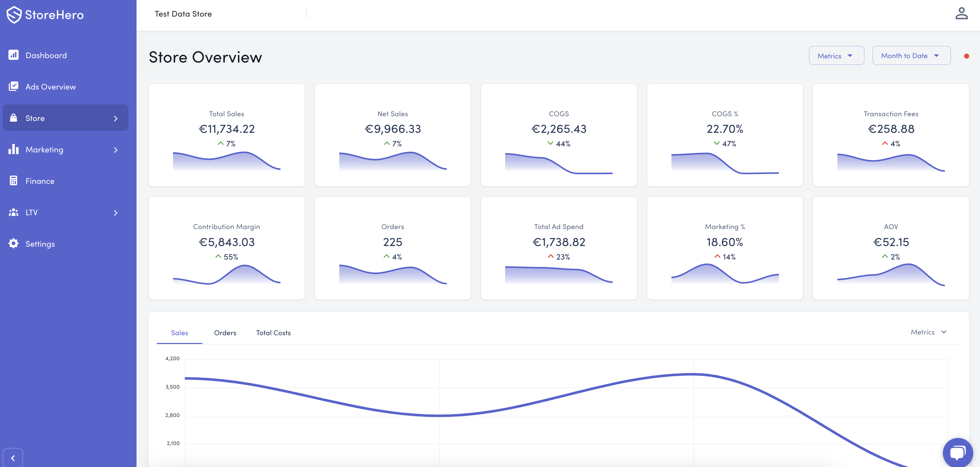Click the StoreHero shield logo icon
The width and height of the screenshot is (980, 467).
(14, 15)
